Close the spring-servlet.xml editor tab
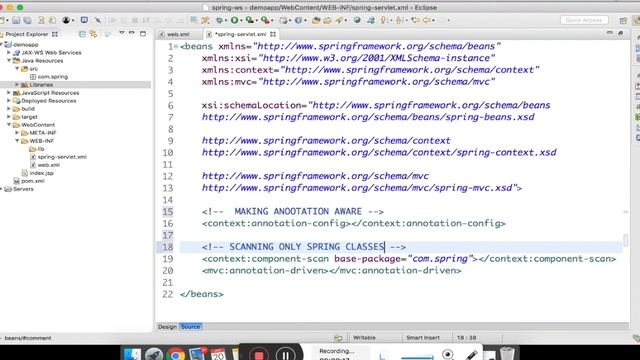Screen dimensions: 640x360 (x=273, y=34)
